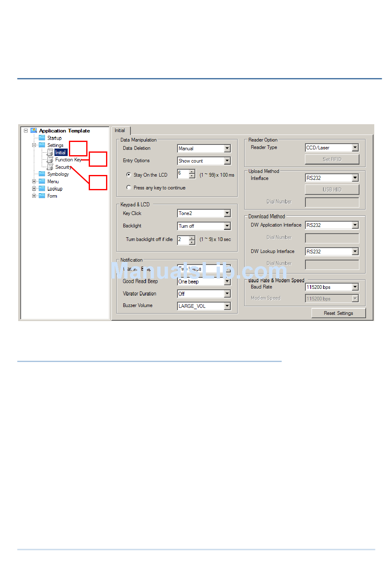Open the Key Click tone dropdown
Image resolution: width=392 pixels, height=586 pixels.
[x=227, y=213]
